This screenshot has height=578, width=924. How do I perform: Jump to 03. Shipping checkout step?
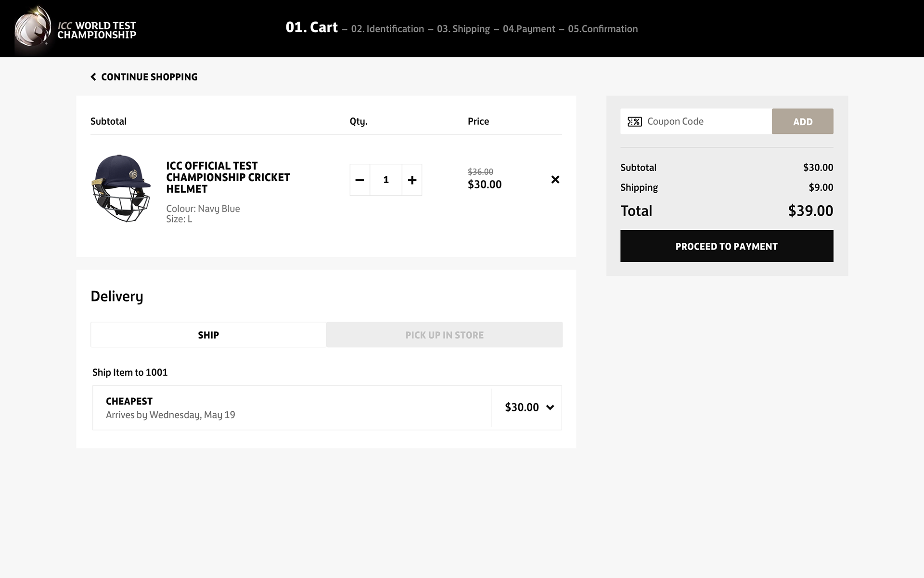(463, 29)
